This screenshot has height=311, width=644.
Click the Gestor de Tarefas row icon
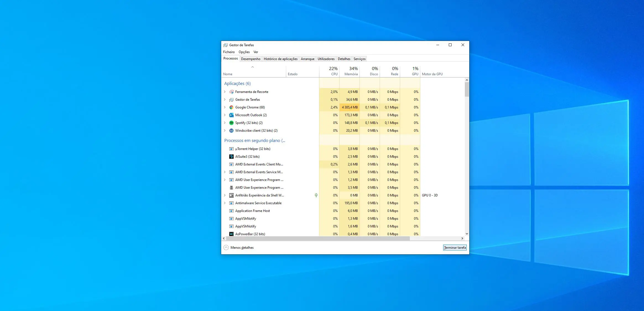click(231, 100)
